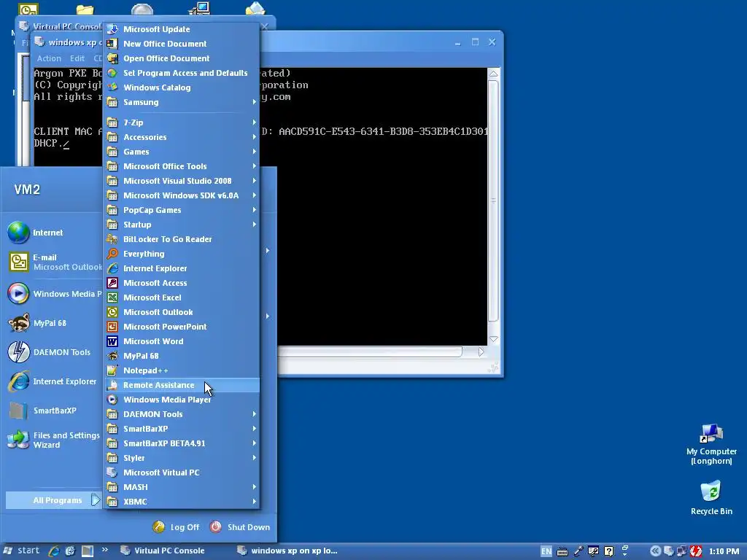Open Files and Settings Wizard

coord(53,440)
